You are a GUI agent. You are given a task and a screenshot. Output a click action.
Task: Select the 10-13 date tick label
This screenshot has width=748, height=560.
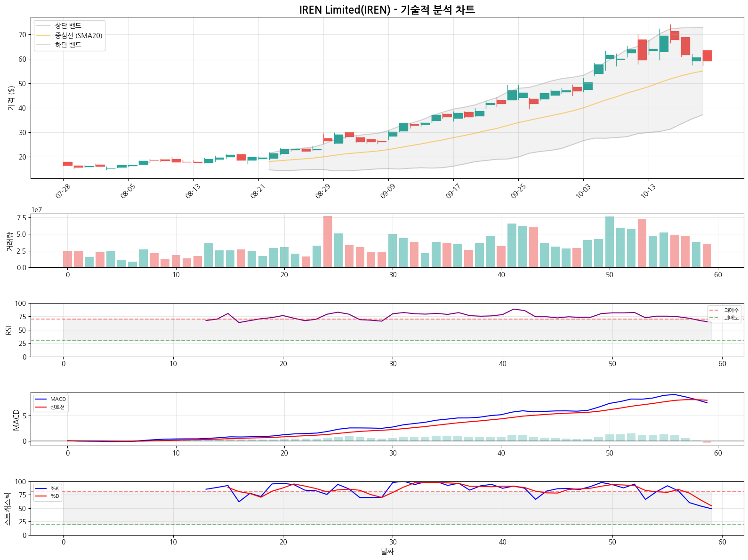(x=648, y=191)
